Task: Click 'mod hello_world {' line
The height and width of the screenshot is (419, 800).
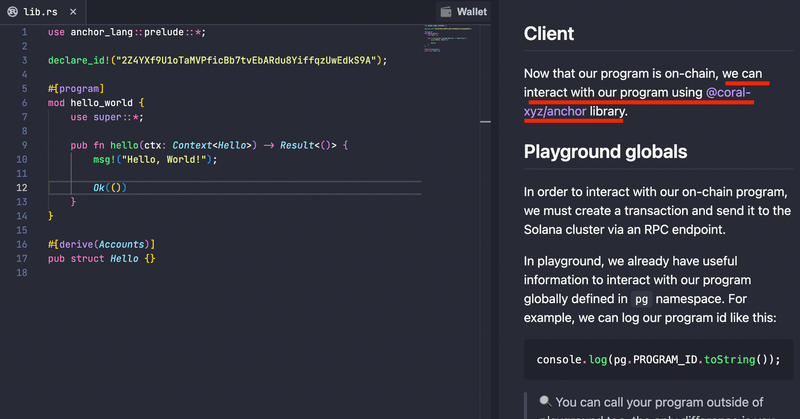Action: tap(96, 103)
